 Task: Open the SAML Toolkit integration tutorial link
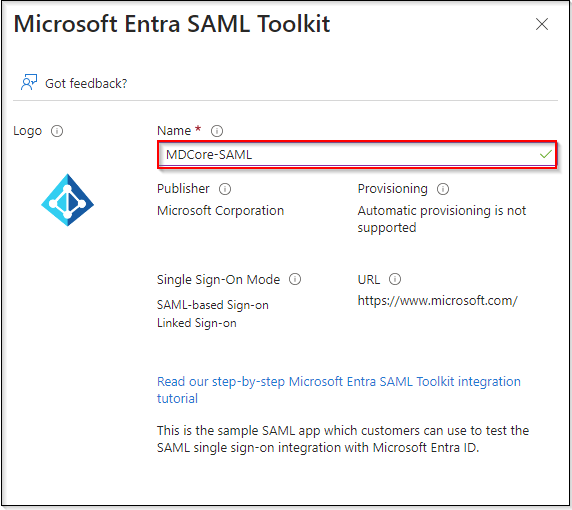[x=339, y=390]
